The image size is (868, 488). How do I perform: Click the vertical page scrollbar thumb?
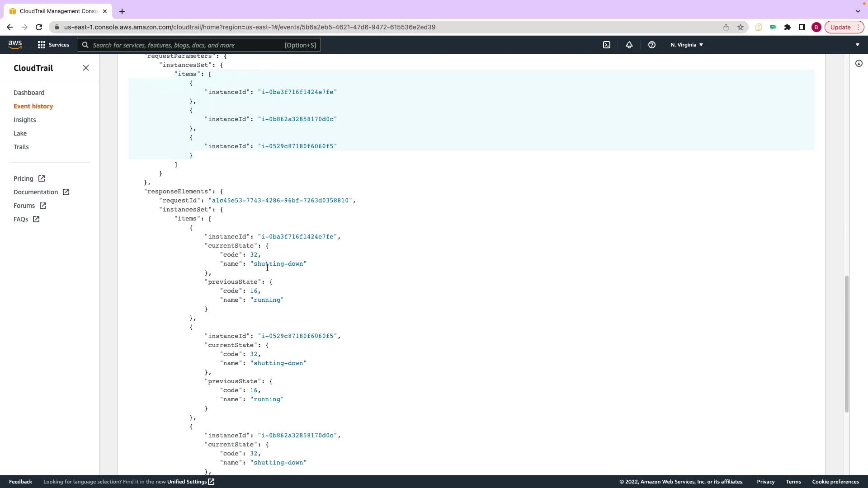tap(846, 343)
